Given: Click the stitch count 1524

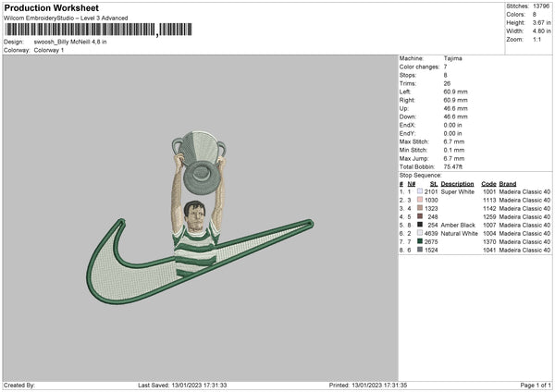Looking at the screenshot, I should coord(431,251).
